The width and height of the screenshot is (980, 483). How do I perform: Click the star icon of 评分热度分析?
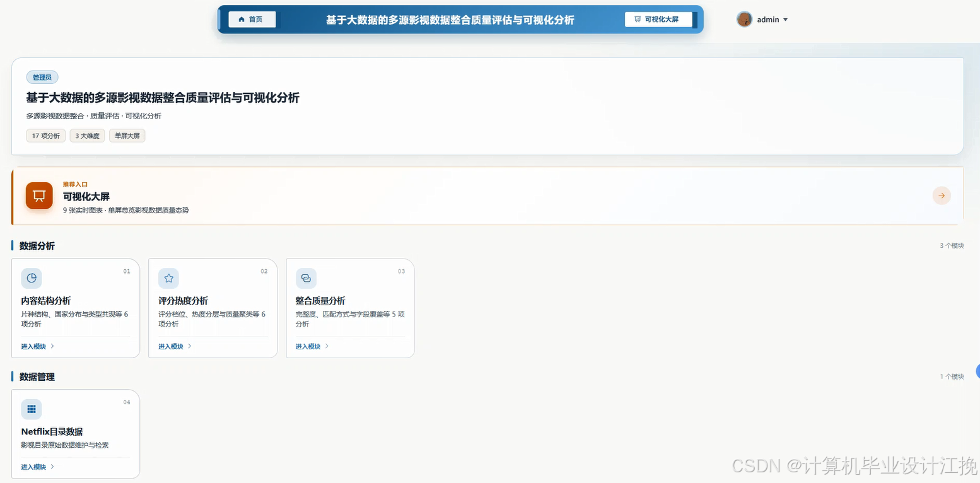point(168,278)
